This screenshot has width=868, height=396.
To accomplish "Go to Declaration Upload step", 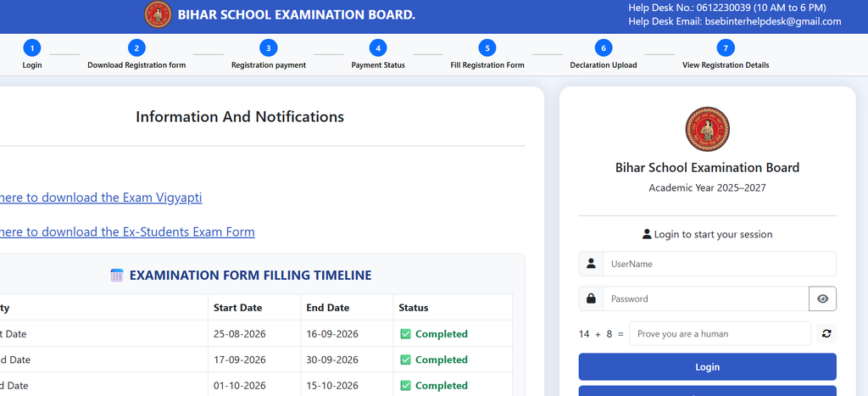I will (x=604, y=65).
